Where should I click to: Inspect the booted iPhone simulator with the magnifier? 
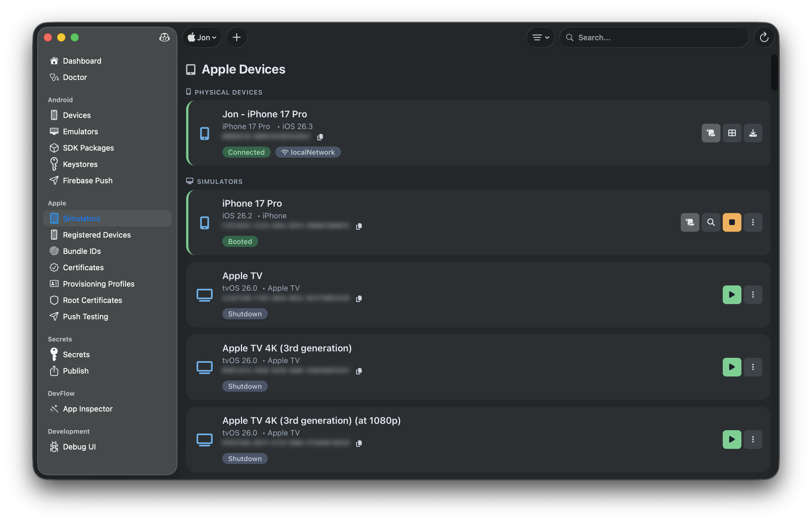711,222
